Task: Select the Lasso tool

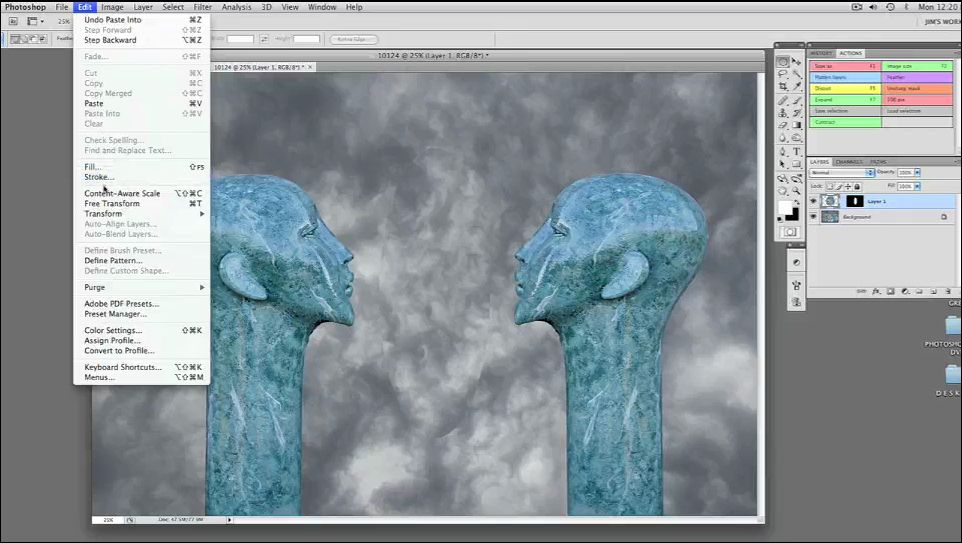Action: pos(783,74)
